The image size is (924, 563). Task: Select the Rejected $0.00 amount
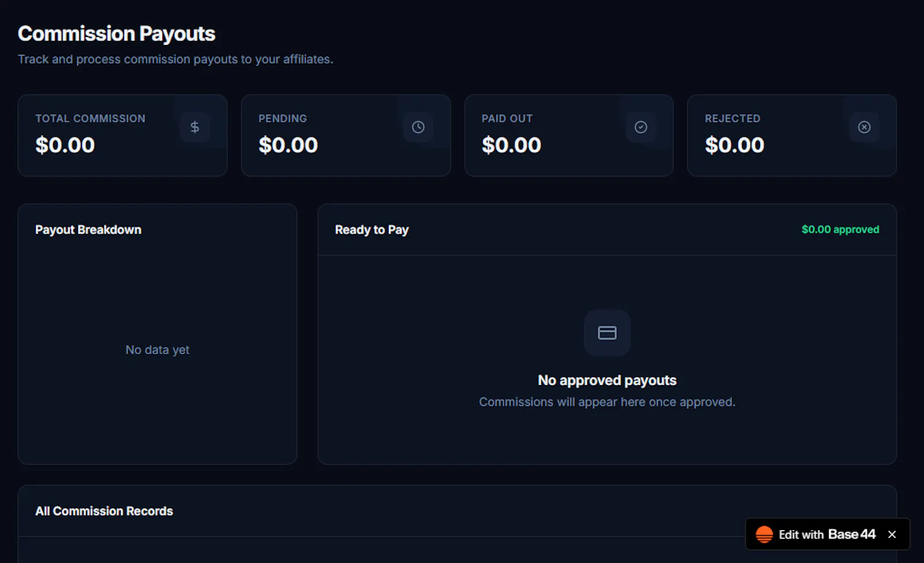coord(735,145)
